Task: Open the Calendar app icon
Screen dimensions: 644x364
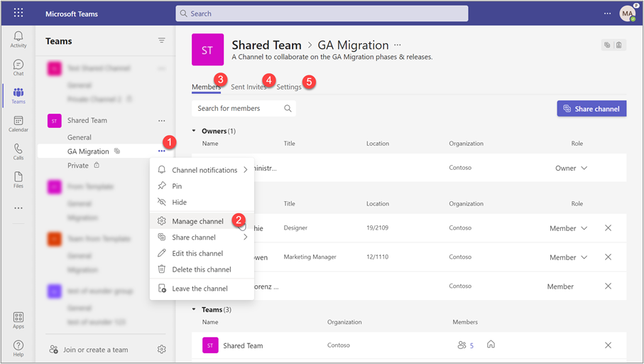Action: 18,124
